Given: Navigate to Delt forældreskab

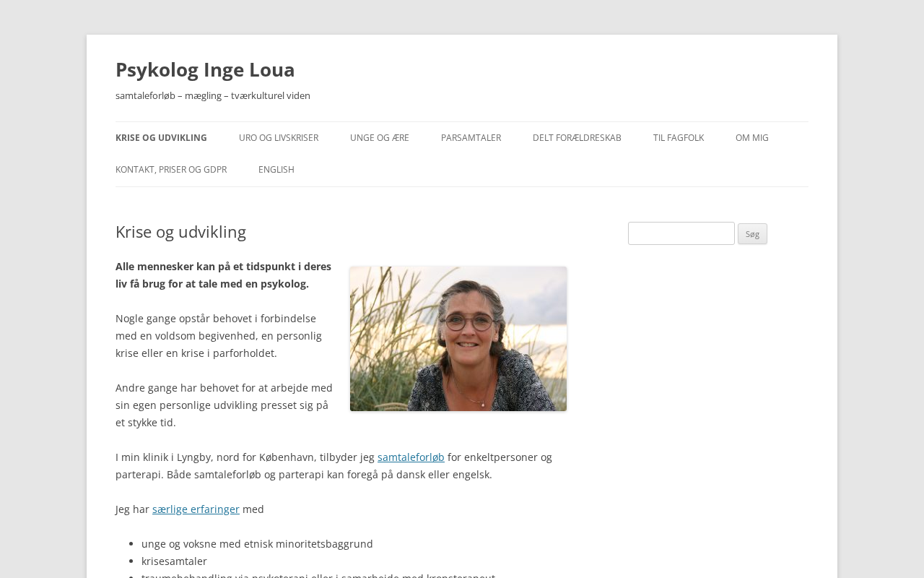Looking at the screenshot, I should [577, 138].
